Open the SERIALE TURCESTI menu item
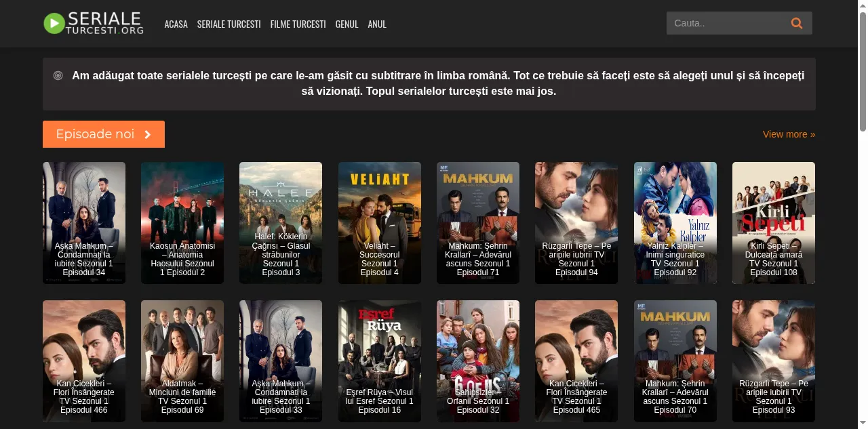Viewport: 868px width, 429px height. pos(229,24)
